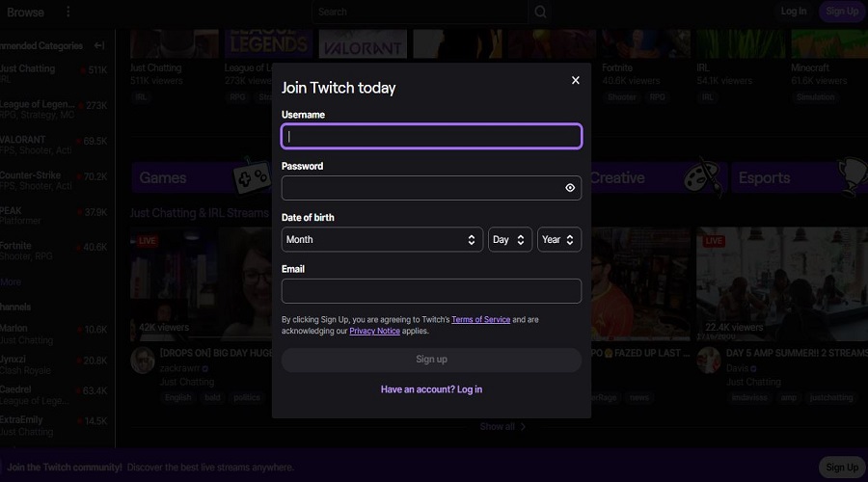Select League of Legends in sidebar
The width and height of the screenshot is (868, 482).
coord(55,109)
